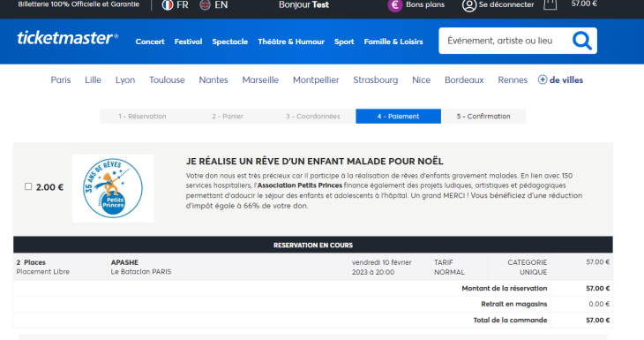Open the Festival menu
644x340 pixels.
[x=188, y=42]
